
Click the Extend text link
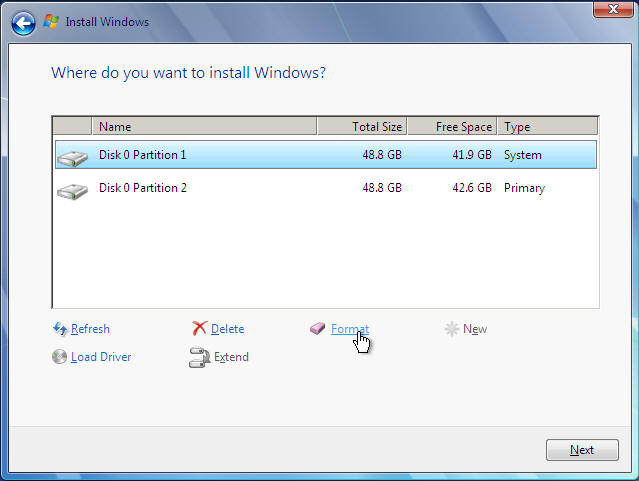coord(230,357)
